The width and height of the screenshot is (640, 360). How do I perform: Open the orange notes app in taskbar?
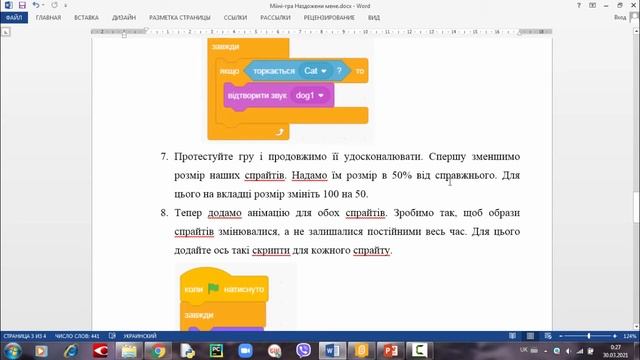click(x=361, y=351)
